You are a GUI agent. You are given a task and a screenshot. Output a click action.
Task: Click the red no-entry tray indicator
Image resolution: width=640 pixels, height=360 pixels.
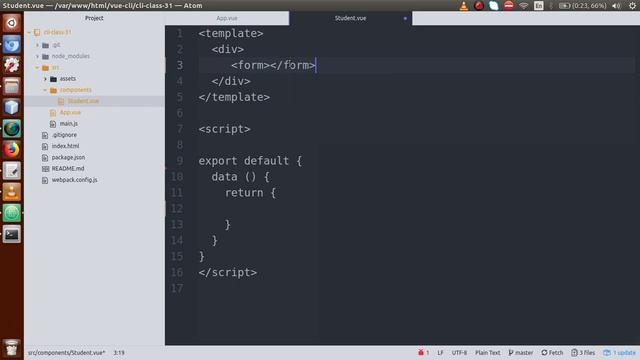pos(509,6)
